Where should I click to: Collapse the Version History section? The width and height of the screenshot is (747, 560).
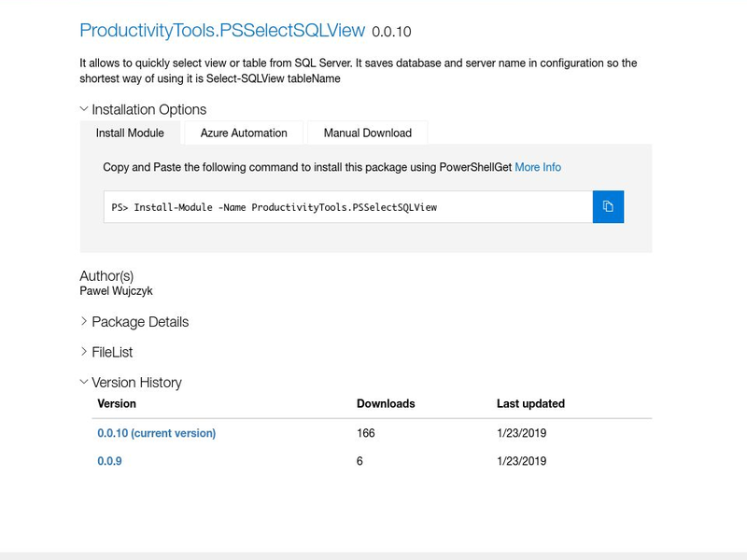(131, 383)
